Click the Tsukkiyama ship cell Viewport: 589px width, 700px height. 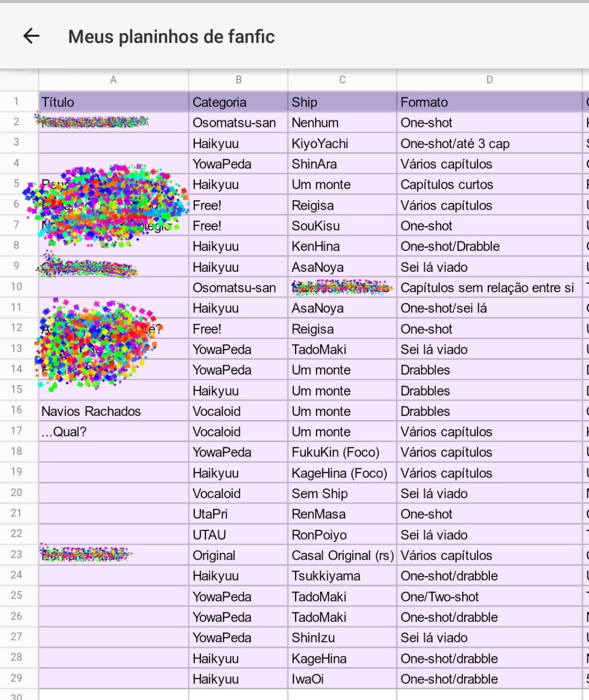tap(342, 576)
